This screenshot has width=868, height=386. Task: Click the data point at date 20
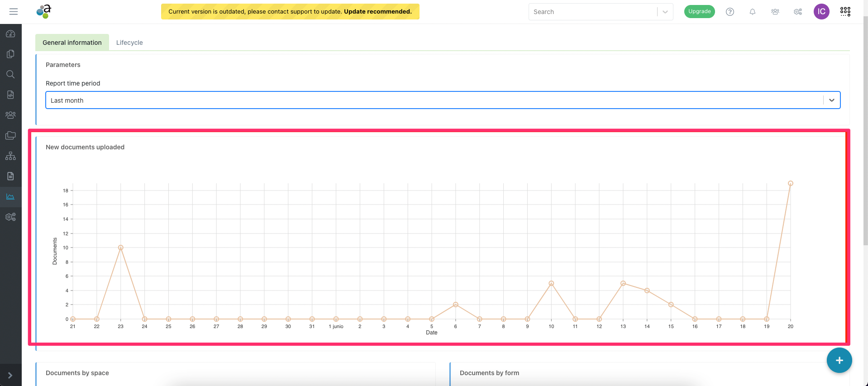click(790, 183)
